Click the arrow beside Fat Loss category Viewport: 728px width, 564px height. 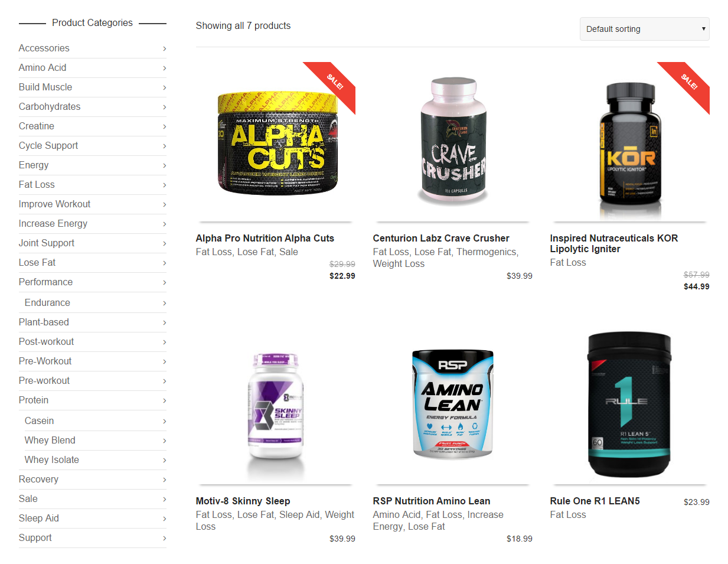(164, 185)
